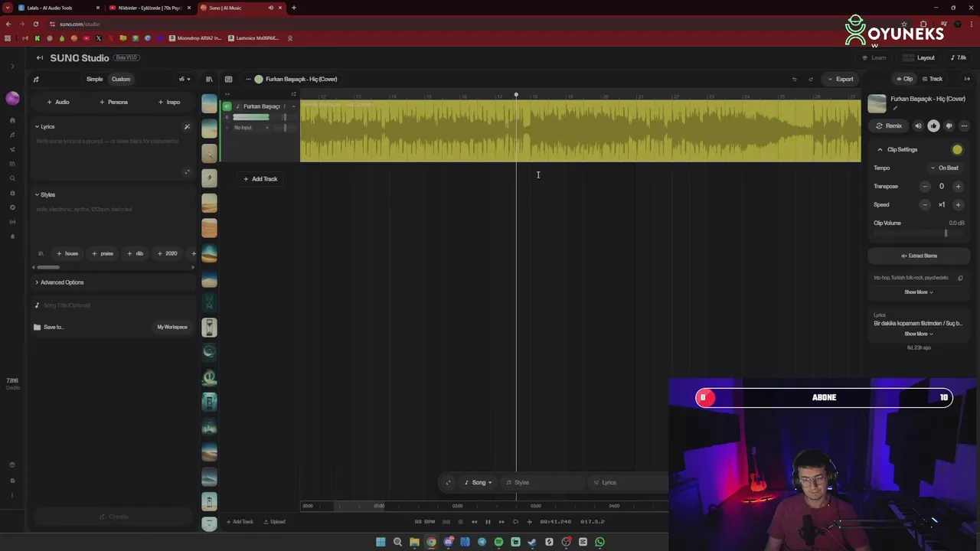980x551 pixels.
Task: Open the My Workspace selector
Action: (172, 327)
